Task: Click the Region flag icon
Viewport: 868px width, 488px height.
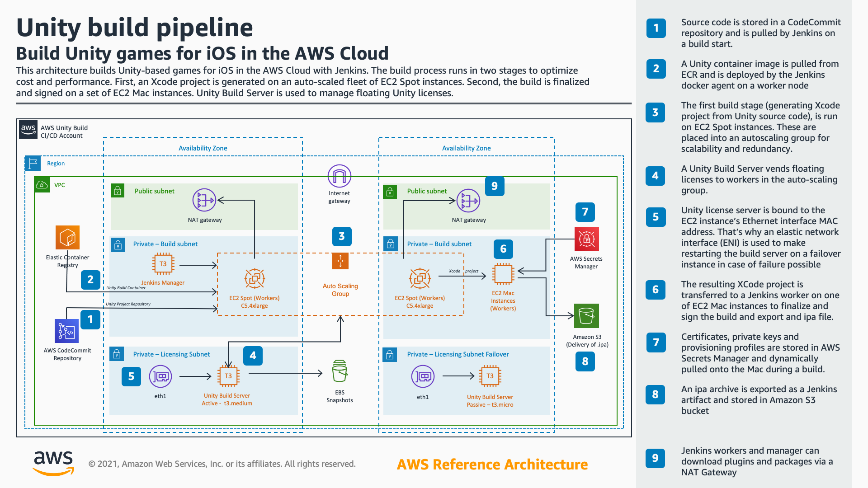Action: tap(33, 163)
